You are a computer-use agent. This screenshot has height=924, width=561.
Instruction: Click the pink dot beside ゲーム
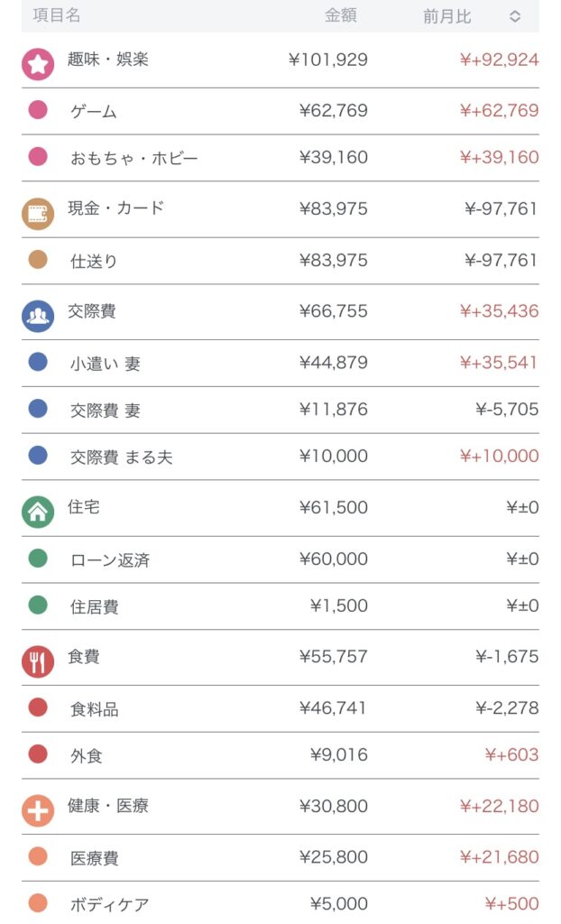tap(38, 110)
